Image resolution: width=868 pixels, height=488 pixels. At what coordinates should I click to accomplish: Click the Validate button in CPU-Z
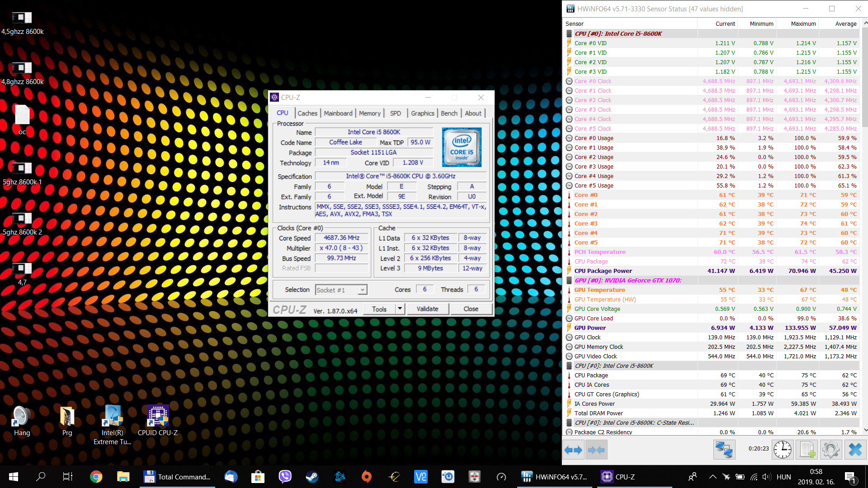pyautogui.click(x=428, y=309)
